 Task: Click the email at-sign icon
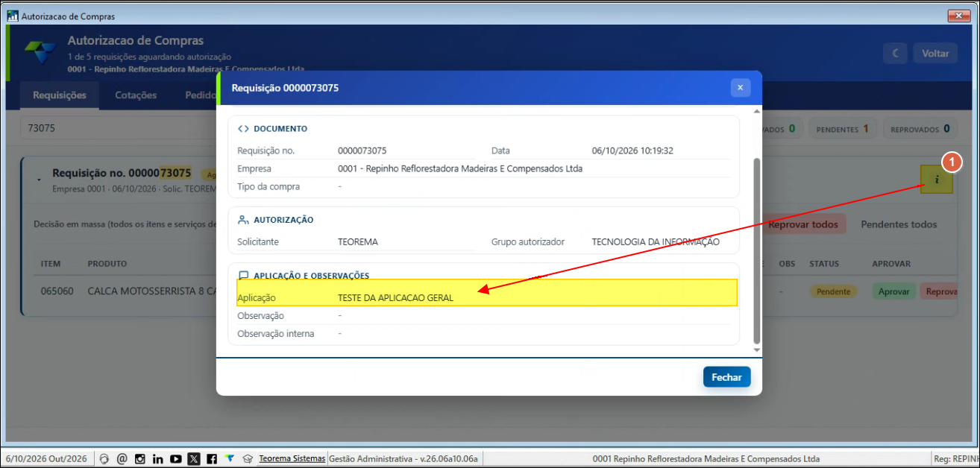[122, 459]
